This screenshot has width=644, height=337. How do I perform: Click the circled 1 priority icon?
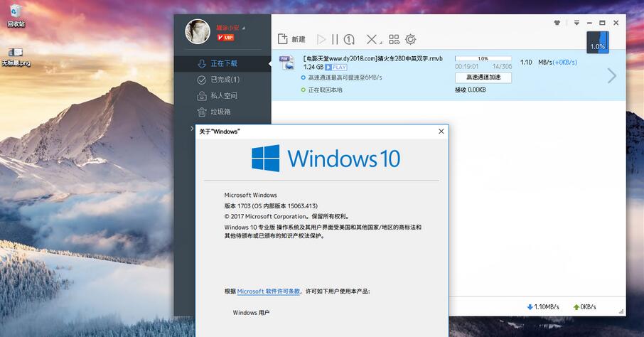point(349,39)
